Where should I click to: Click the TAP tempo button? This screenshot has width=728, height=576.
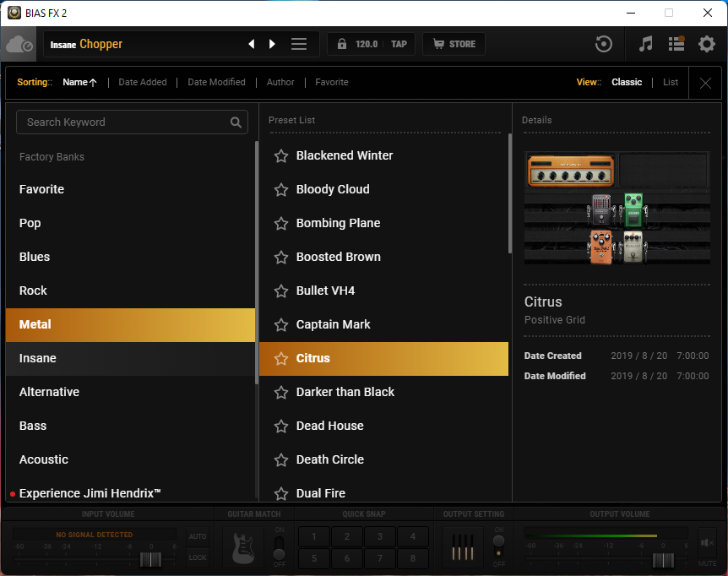tap(399, 44)
